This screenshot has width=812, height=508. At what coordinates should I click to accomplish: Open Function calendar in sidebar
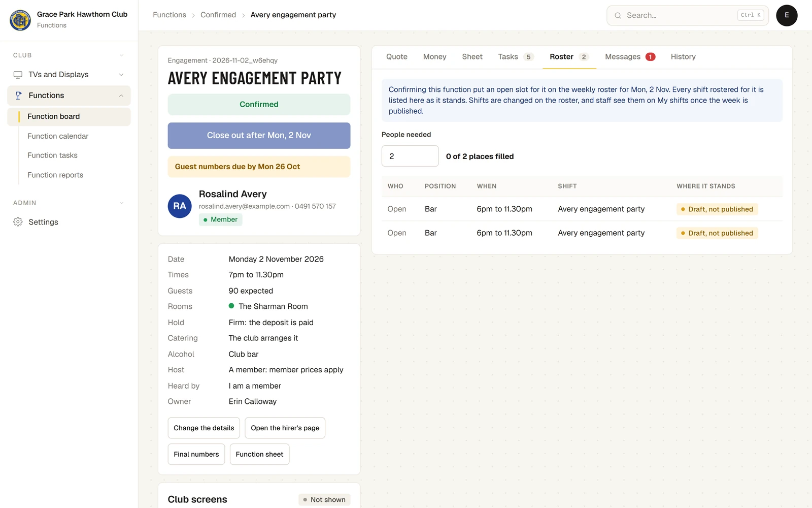click(x=58, y=136)
